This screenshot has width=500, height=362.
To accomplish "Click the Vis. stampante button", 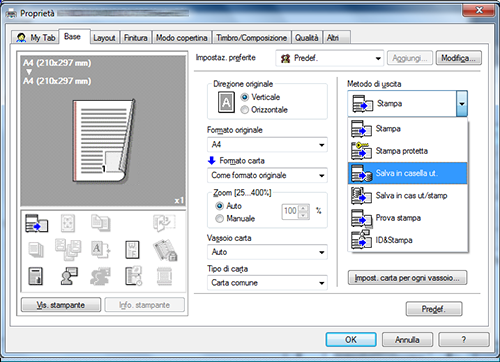I will coord(61,305).
